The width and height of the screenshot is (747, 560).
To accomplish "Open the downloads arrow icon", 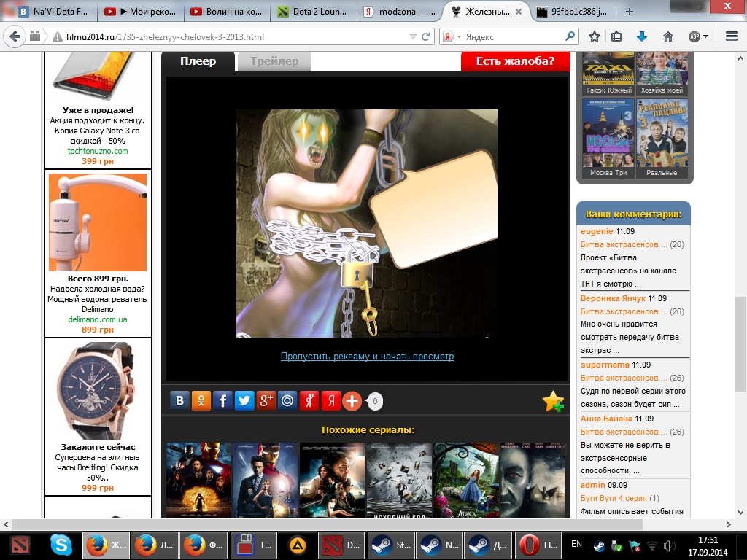I will click(642, 36).
